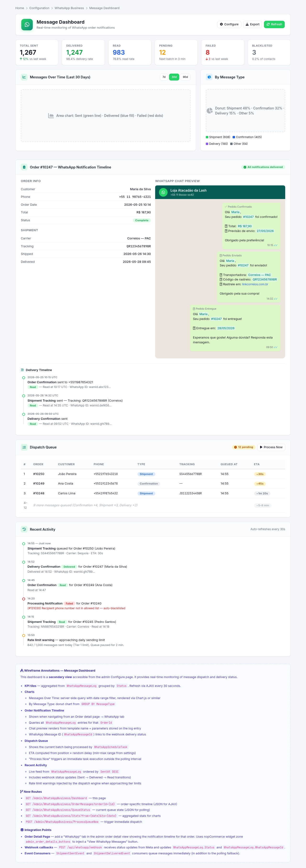This screenshot has width=306, height=868.
Task: Click the read checkmarks on the 09:50 message
Action: (x=276, y=347)
